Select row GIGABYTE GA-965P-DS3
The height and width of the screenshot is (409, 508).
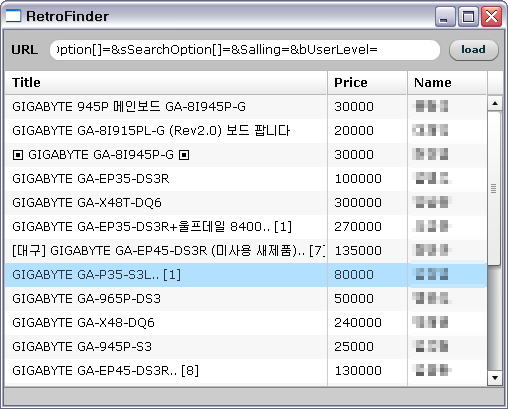point(246,299)
